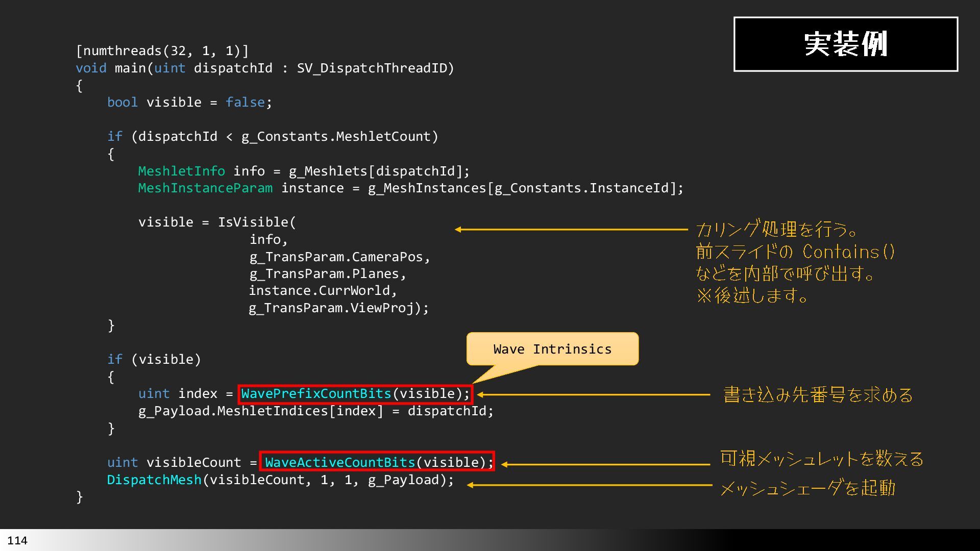The height and width of the screenshot is (551, 980).
Task: Click the 'info,' argument line
Action: point(268,240)
